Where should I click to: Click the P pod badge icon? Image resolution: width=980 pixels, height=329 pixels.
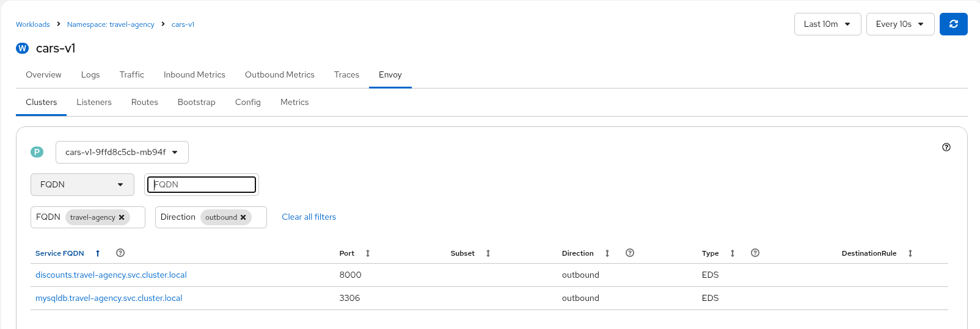(x=37, y=152)
